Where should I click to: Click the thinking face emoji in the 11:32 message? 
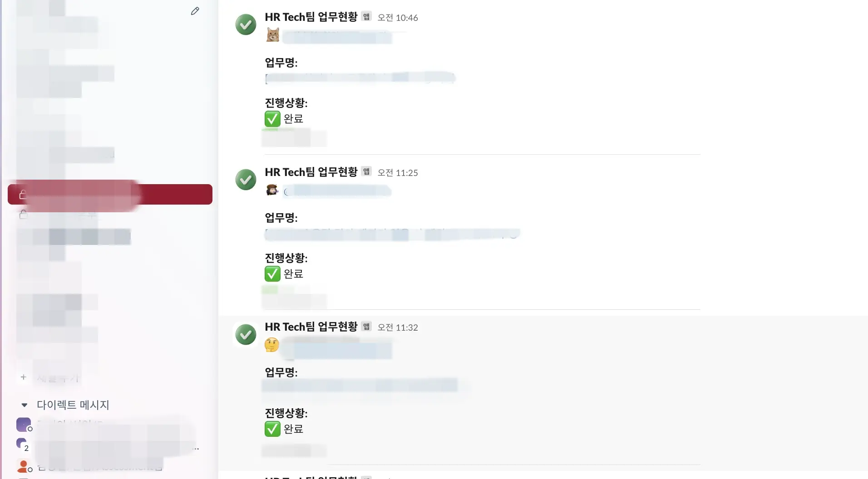coord(271,345)
